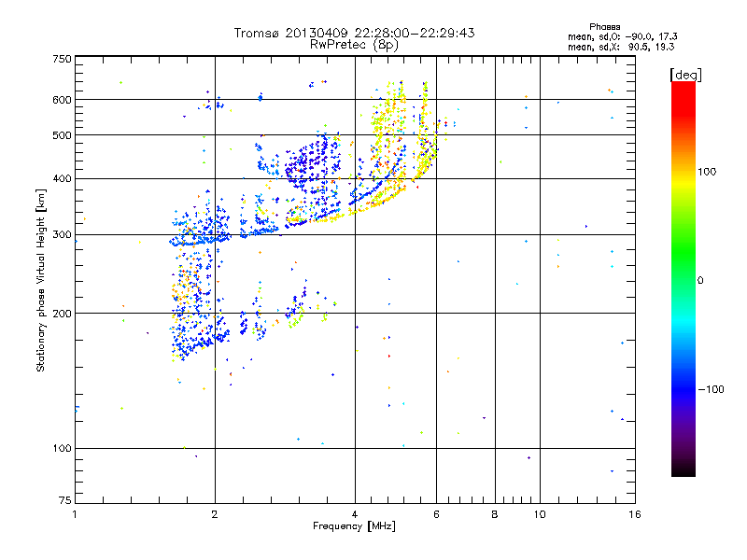Click the 300 tick on height axis
The height and width of the screenshot is (560, 747).
point(62,235)
